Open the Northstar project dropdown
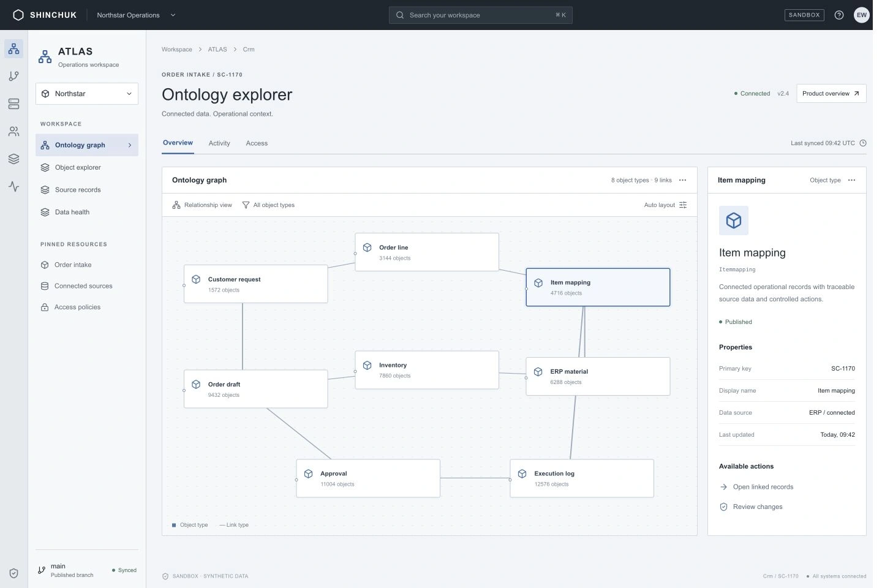This screenshot has width=882, height=588. [87, 94]
